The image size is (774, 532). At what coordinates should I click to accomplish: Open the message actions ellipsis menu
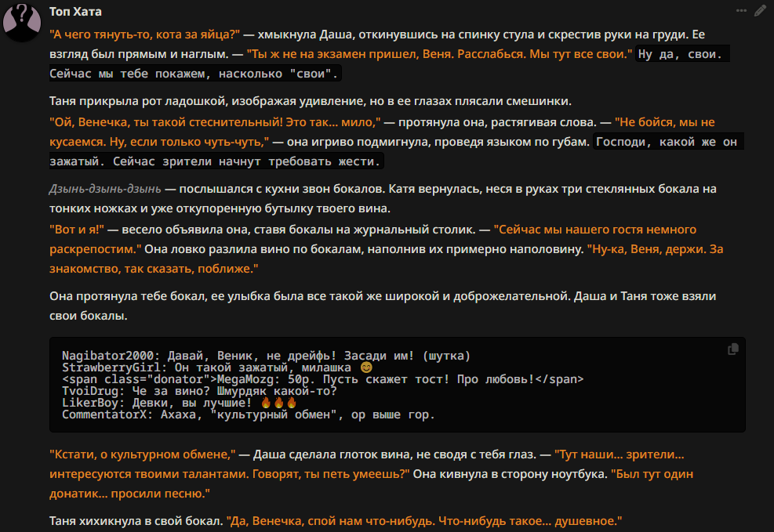[x=741, y=11]
